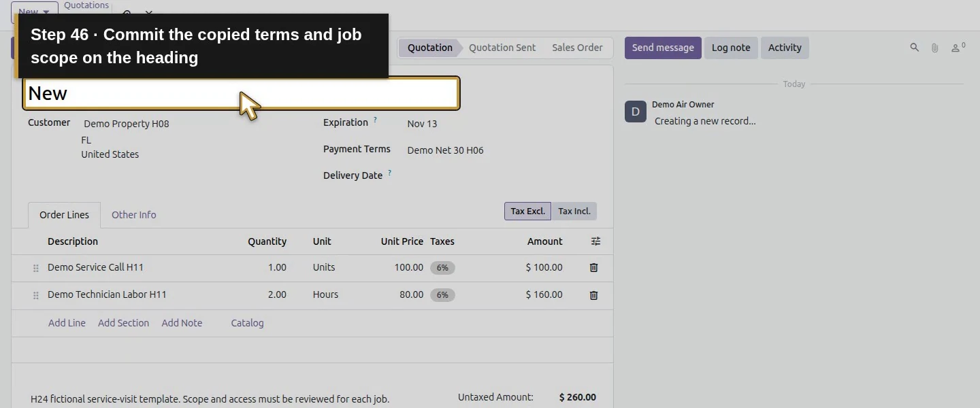Click the Demo Air Owner name in chatter
Screen dimensions: 980x408
(x=683, y=105)
